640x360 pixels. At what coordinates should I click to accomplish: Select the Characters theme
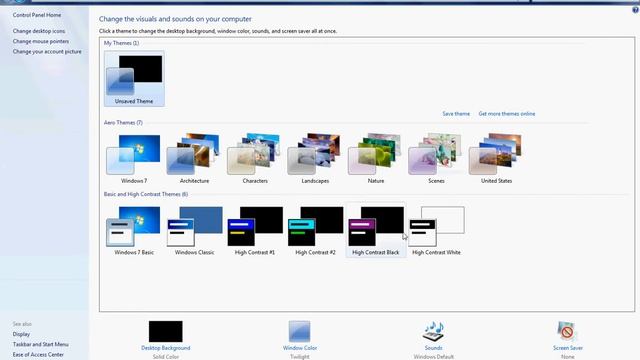click(255, 158)
